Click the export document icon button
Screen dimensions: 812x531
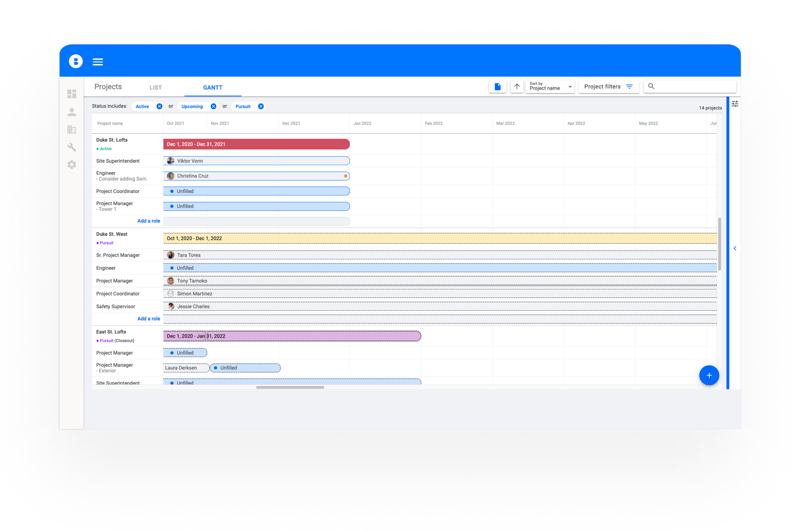point(497,87)
